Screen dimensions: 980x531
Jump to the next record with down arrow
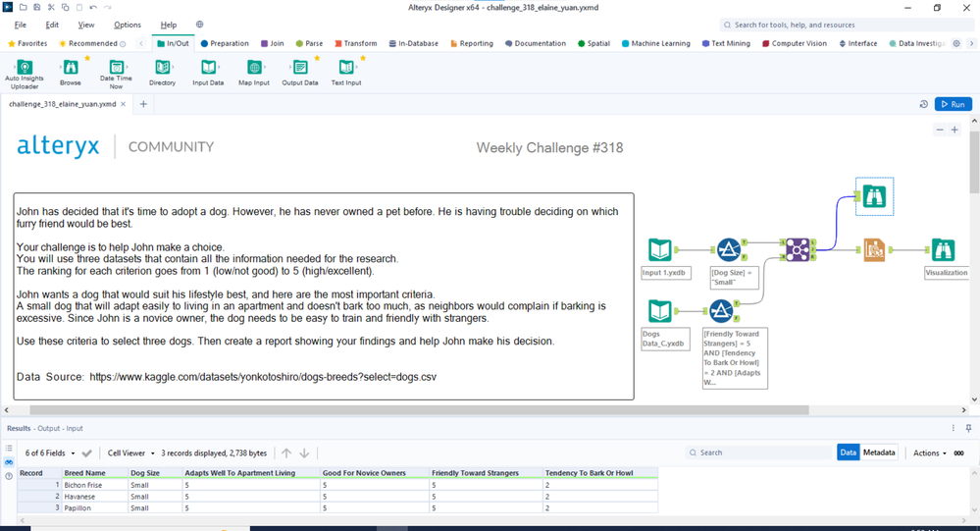click(304, 452)
